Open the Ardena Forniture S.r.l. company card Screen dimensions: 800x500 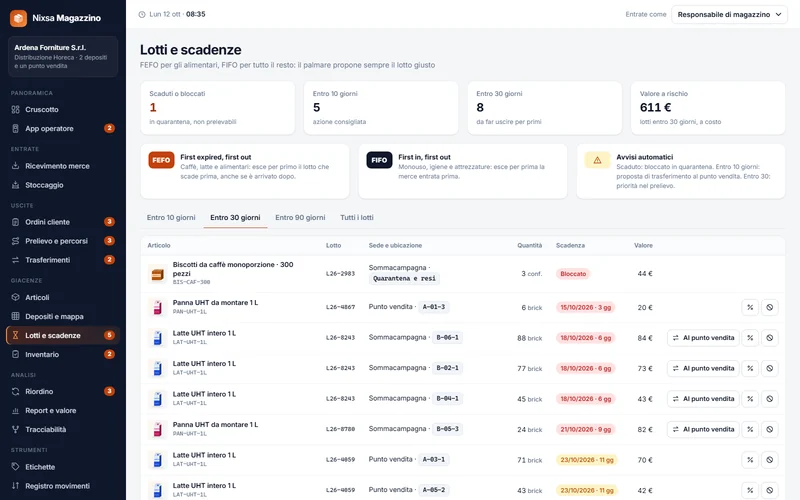click(x=63, y=57)
